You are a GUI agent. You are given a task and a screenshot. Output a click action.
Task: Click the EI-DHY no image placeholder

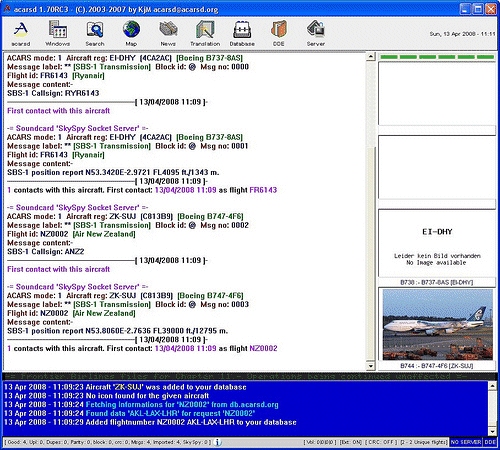[437, 244]
